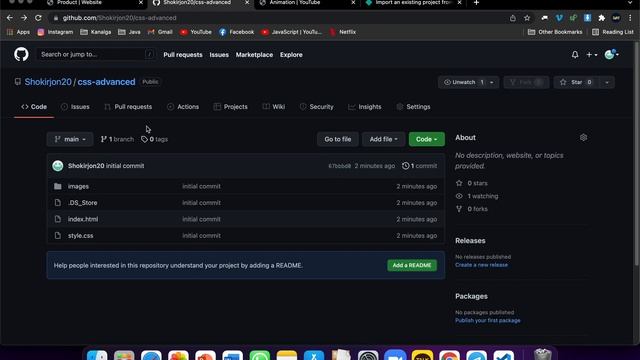Focus the Search or jump to field
Image resolution: width=640 pixels, height=360 pixels.
click(x=96, y=54)
